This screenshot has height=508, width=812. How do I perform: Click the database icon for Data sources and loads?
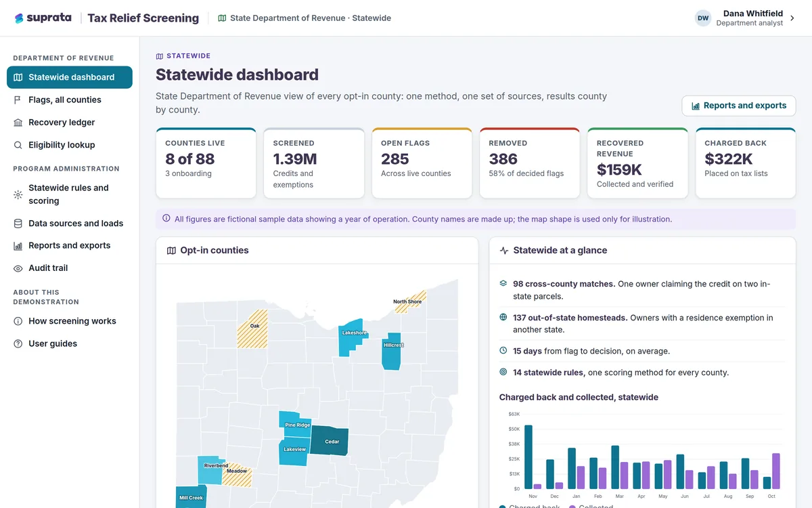coord(18,224)
